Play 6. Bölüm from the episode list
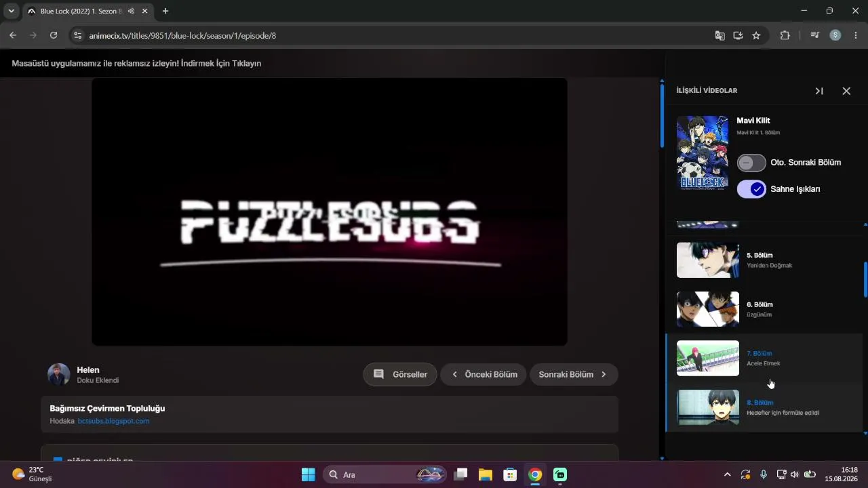 click(x=765, y=309)
